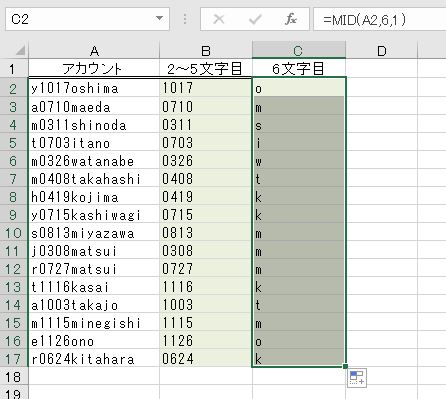Select cell with value 0308

coord(206,251)
